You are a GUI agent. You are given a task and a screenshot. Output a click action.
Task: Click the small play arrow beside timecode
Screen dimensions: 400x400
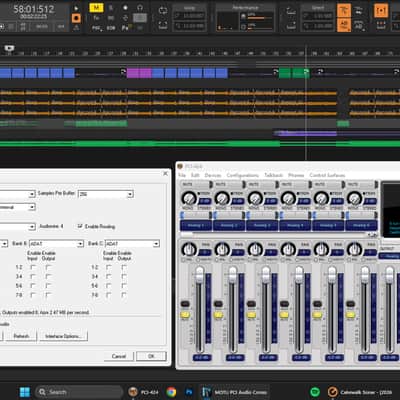[76, 8]
